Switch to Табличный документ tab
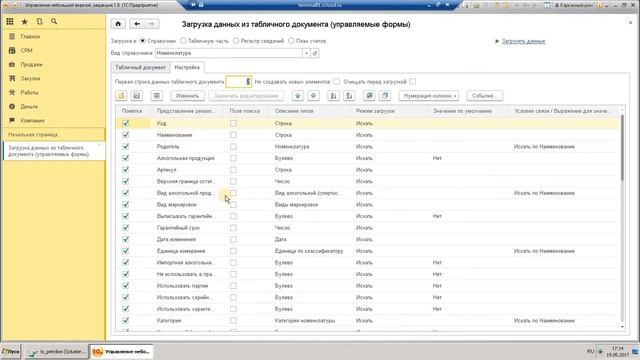 (140, 67)
